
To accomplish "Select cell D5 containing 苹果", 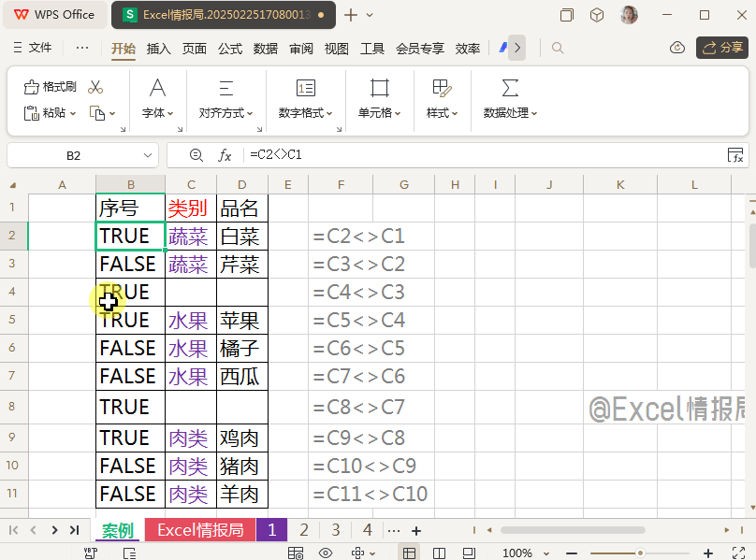I will (x=241, y=321).
